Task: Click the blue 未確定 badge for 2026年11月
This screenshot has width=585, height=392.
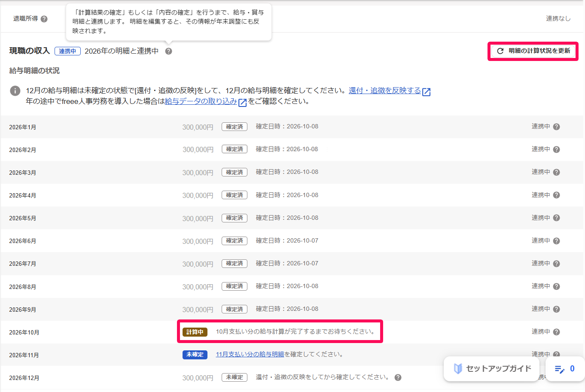Action: pyautogui.click(x=195, y=355)
